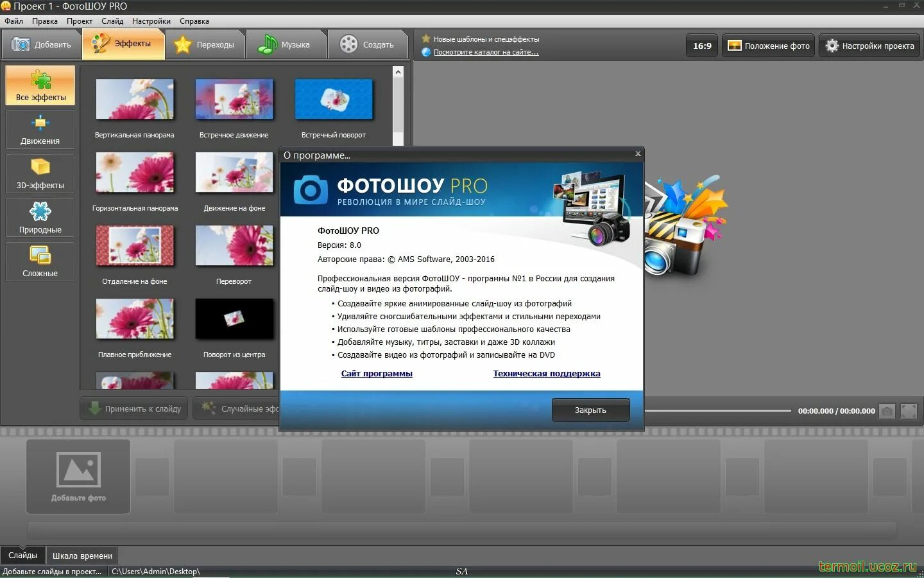Viewport: 924px width, 578px height.
Task: Click the ФотоШОУ PRO camera logo in dialog
Action: (x=311, y=189)
